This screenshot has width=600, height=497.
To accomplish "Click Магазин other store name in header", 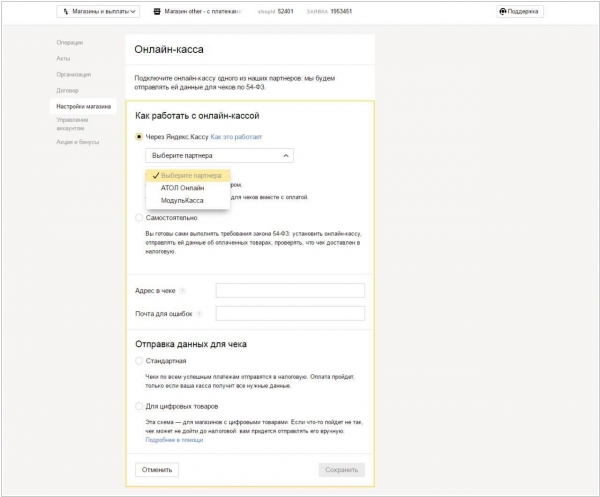I will coord(203,11).
